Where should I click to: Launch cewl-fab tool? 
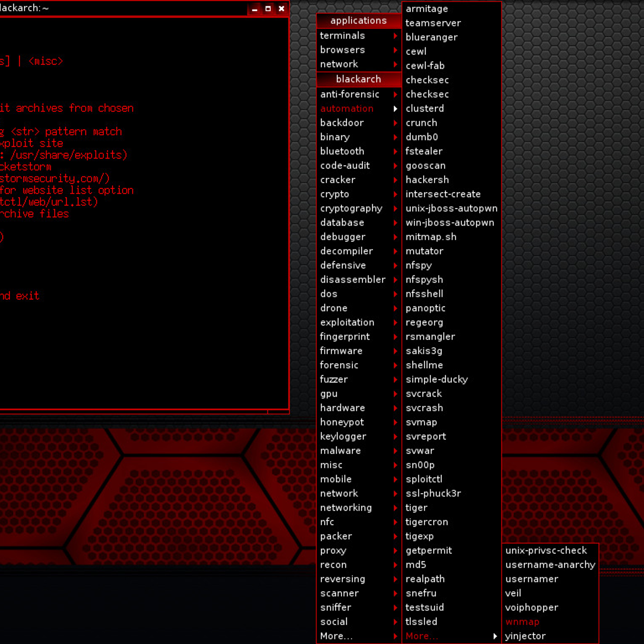[x=452, y=66]
